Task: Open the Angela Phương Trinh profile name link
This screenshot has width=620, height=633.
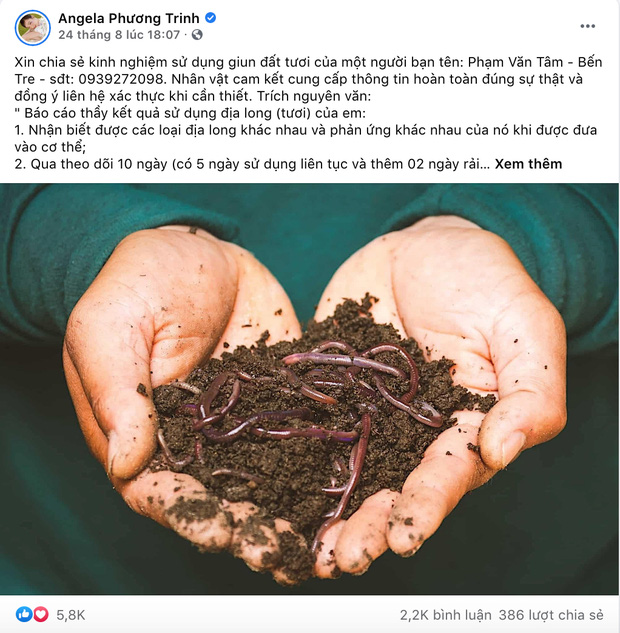Action: [129, 18]
